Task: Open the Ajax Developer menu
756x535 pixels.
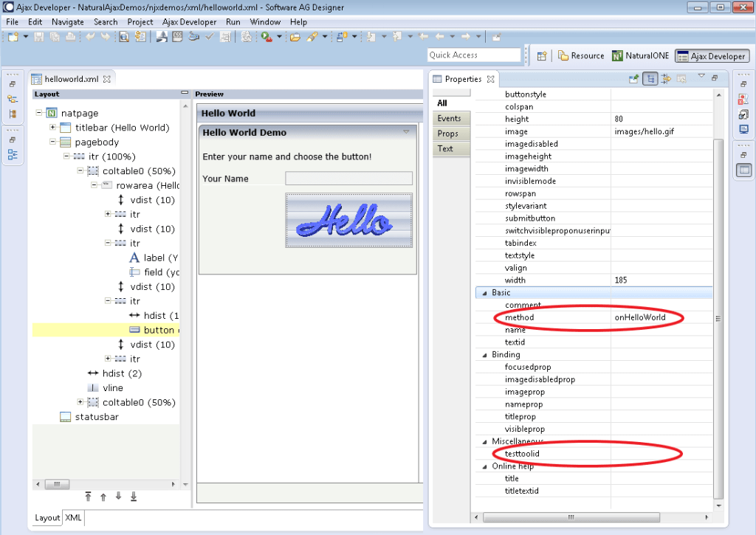Action: [189, 22]
